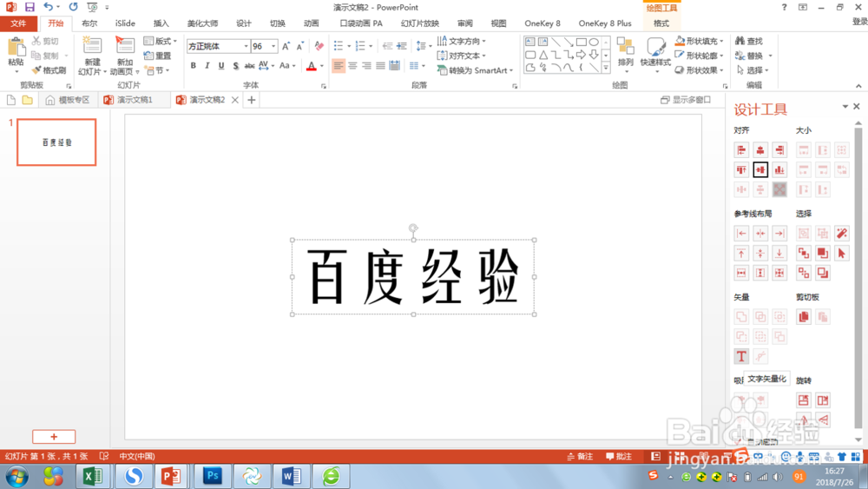
Task: Click the Decrease Indent icon
Action: click(x=387, y=47)
